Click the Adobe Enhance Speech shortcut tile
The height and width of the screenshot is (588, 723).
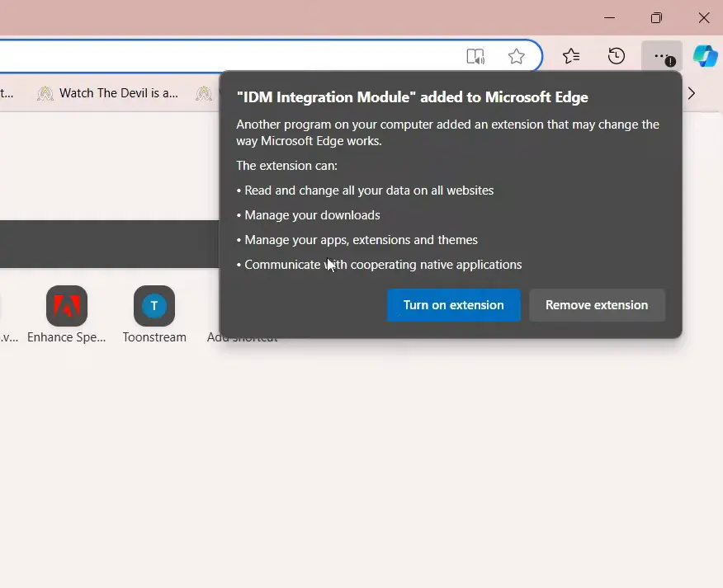click(67, 307)
